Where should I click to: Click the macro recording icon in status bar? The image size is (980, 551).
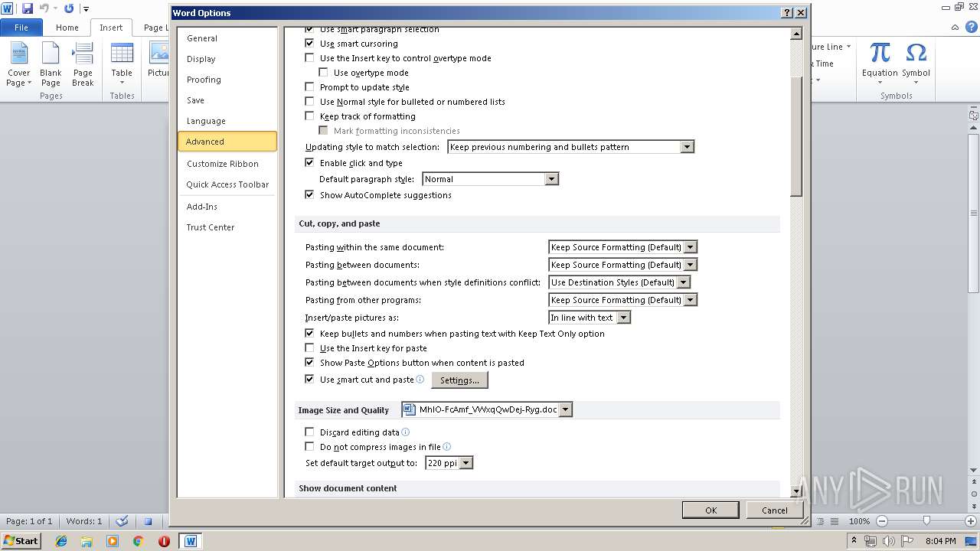(149, 521)
